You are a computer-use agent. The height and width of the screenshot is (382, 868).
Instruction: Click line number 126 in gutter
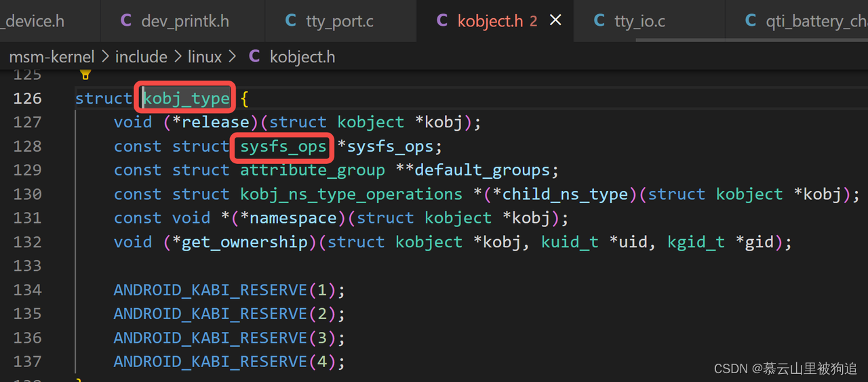28,98
